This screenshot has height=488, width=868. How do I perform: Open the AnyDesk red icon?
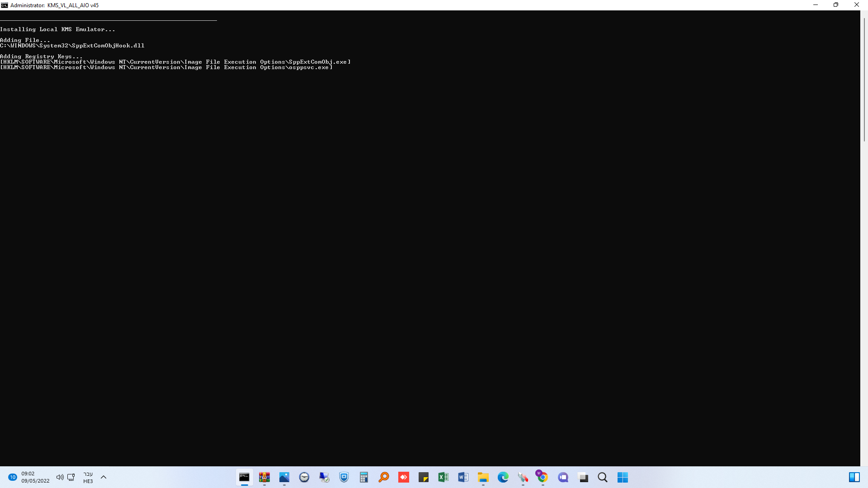(x=404, y=477)
